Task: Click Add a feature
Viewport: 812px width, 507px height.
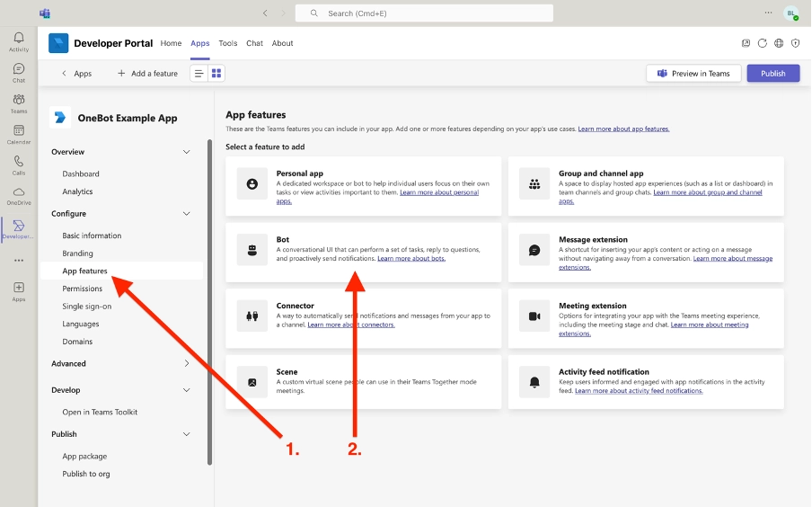Action: pyautogui.click(x=147, y=73)
